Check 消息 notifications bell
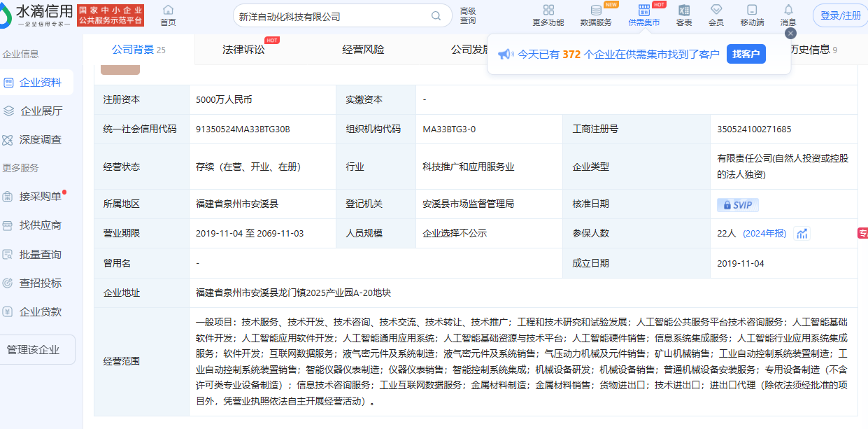Image resolution: width=868 pixels, height=429 pixels. (788, 15)
